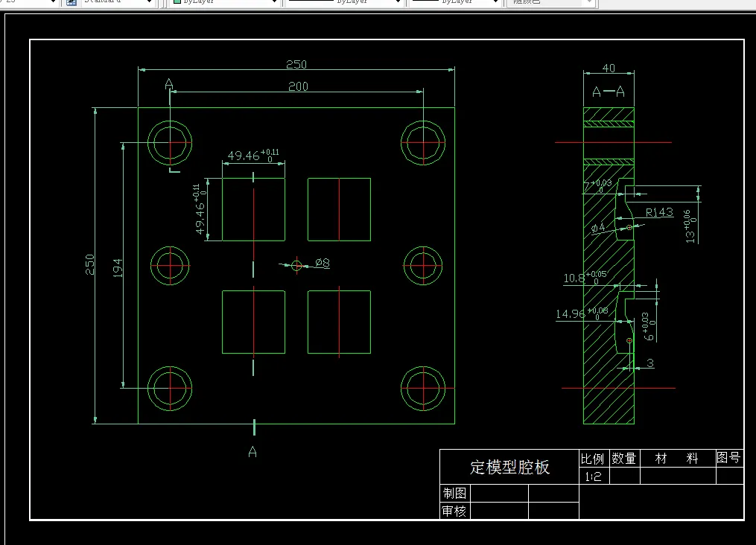
Task: Click the style icon beside the Standard dropdown
Action: 72,2
